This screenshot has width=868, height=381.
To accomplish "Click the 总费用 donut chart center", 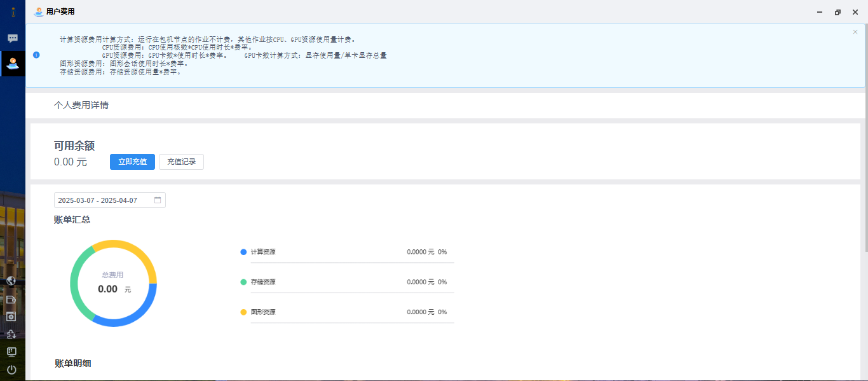I will click(x=113, y=283).
